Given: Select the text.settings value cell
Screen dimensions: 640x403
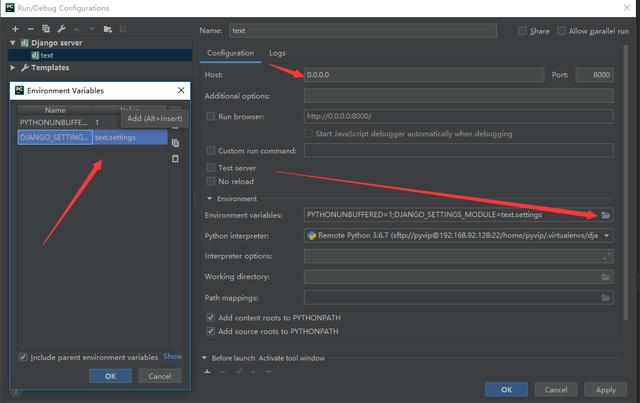Looking at the screenshot, I should coord(130,138).
